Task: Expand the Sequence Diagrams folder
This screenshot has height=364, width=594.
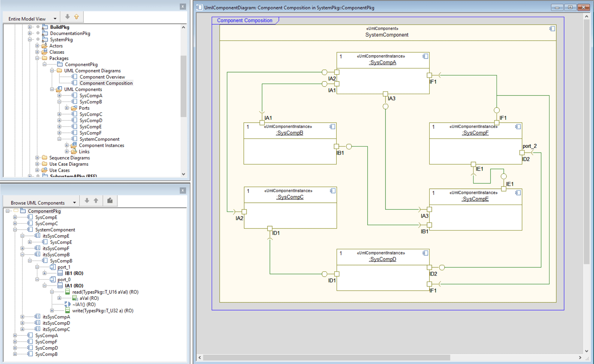Action: click(37, 158)
